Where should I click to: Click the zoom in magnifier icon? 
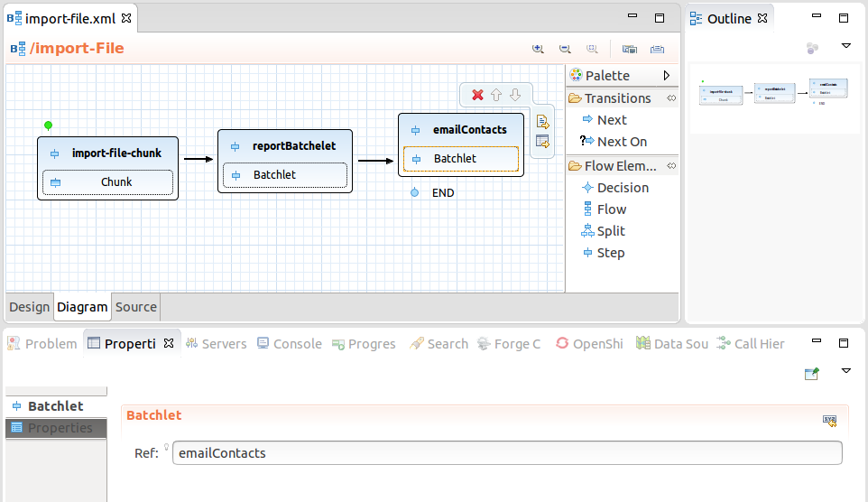[x=539, y=49]
